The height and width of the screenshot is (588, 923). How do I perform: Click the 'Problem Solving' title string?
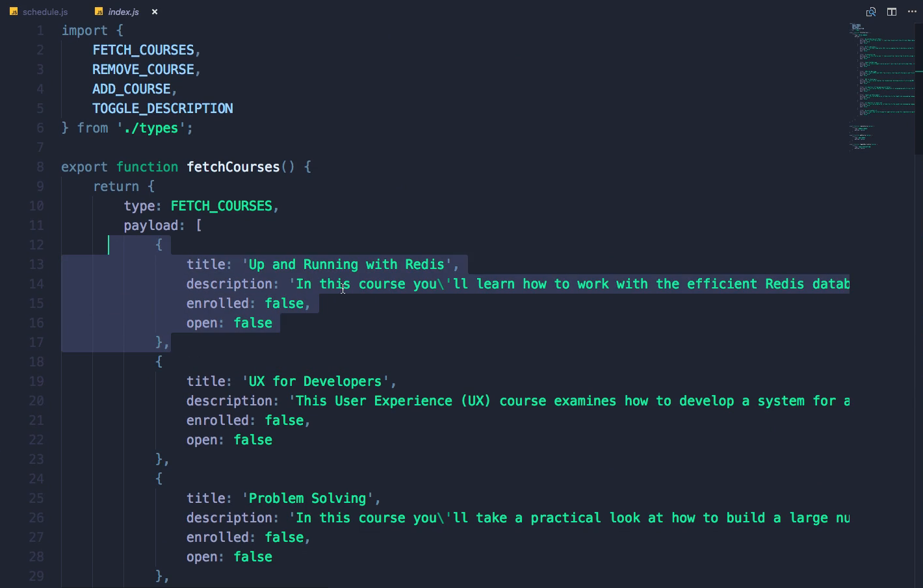[x=307, y=498]
